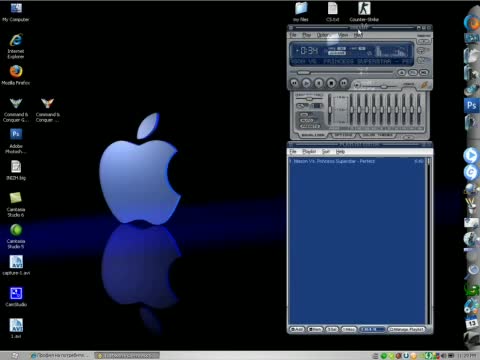Open Mozilla Firefox desktop shortcut
480x360 pixels.
coord(16,75)
